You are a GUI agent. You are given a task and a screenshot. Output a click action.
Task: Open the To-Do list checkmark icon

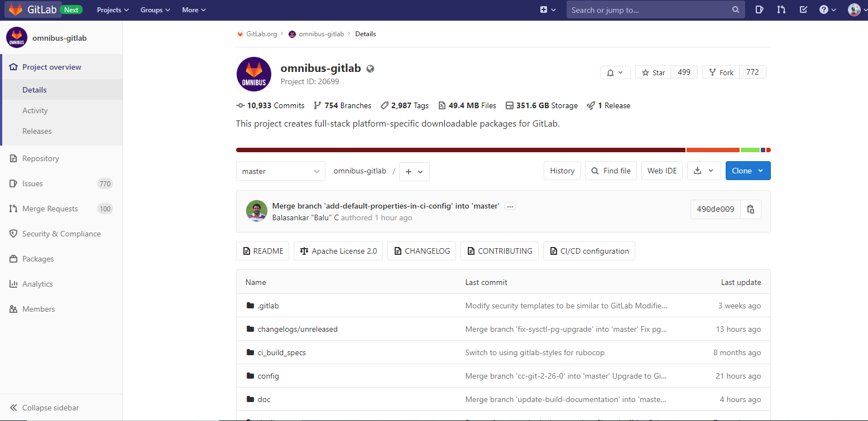[x=803, y=10]
